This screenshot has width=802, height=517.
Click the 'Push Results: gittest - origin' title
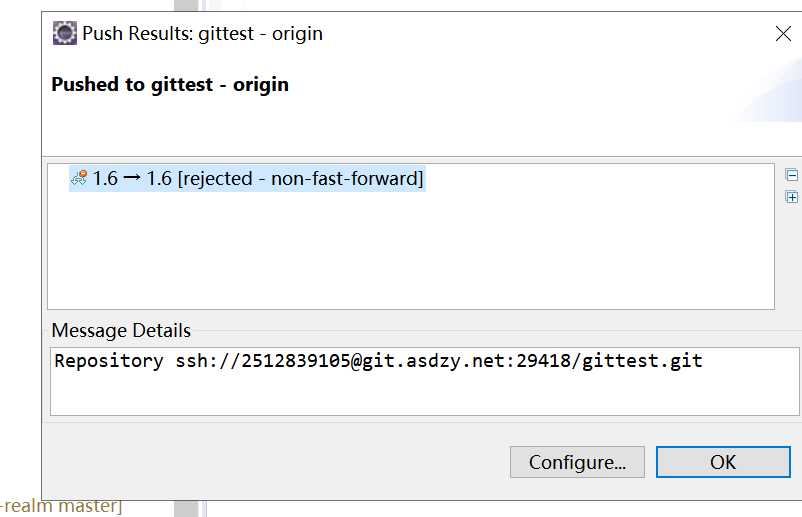pyautogui.click(x=203, y=34)
